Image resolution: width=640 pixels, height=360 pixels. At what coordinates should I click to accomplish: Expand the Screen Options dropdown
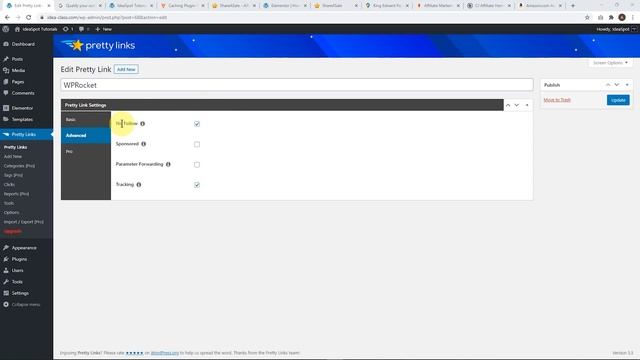click(x=610, y=63)
